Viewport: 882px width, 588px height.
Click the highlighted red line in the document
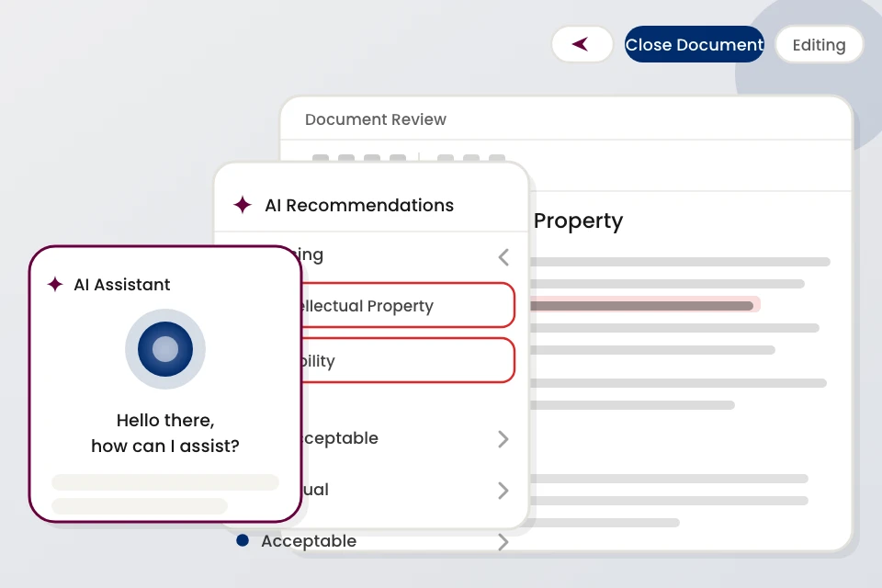click(645, 305)
